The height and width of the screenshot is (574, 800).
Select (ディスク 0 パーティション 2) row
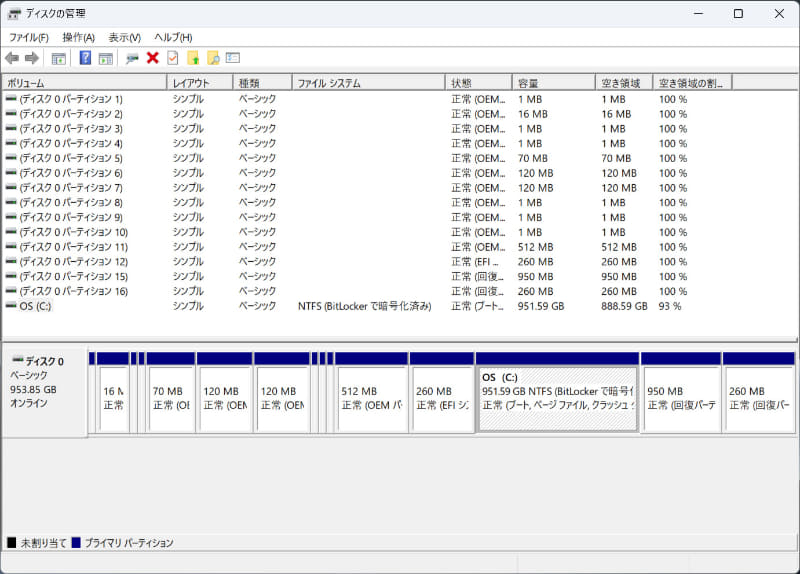pyautogui.click(x=365, y=114)
